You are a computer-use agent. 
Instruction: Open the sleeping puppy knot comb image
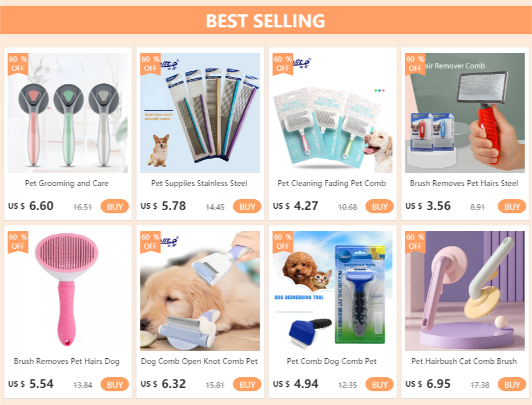pyautogui.click(x=200, y=291)
